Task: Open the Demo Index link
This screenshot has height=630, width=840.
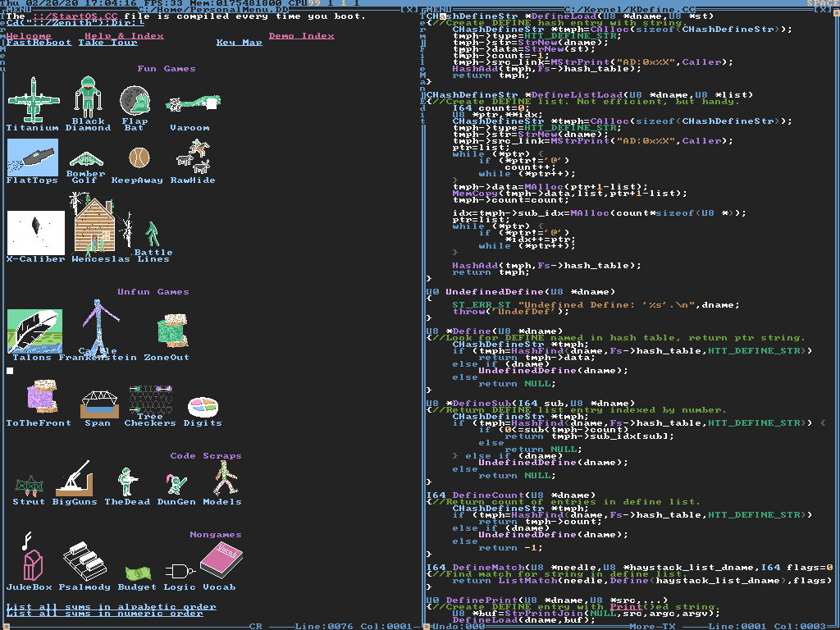Action: coord(302,36)
